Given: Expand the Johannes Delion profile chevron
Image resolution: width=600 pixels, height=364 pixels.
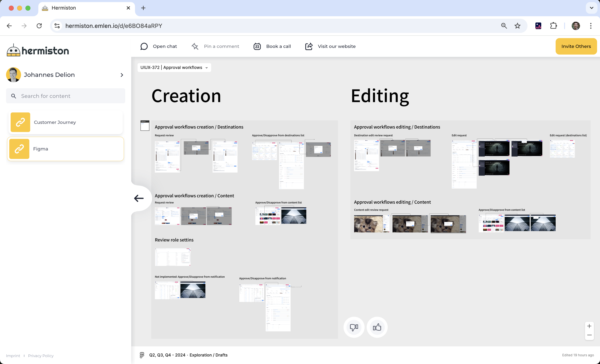Looking at the screenshot, I should tap(122, 75).
